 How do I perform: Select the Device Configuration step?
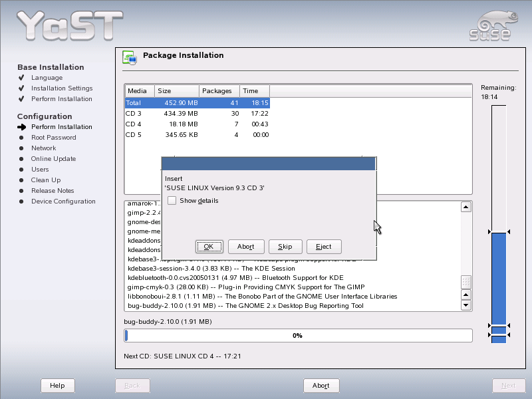(x=63, y=201)
